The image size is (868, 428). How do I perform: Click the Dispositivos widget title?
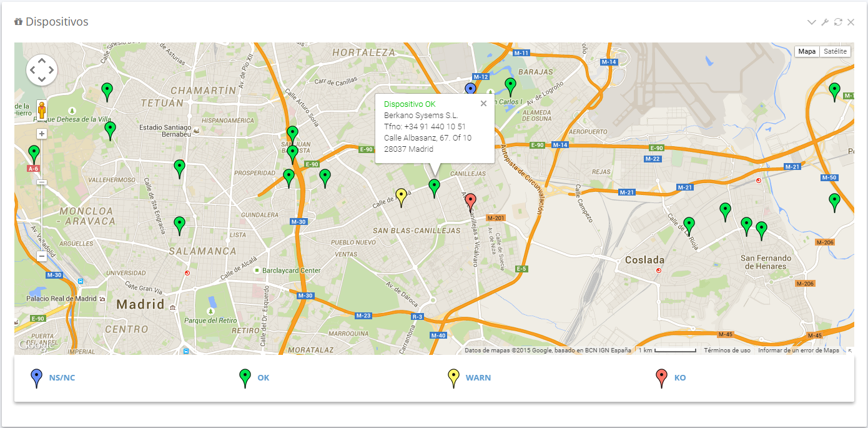[x=57, y=21]
